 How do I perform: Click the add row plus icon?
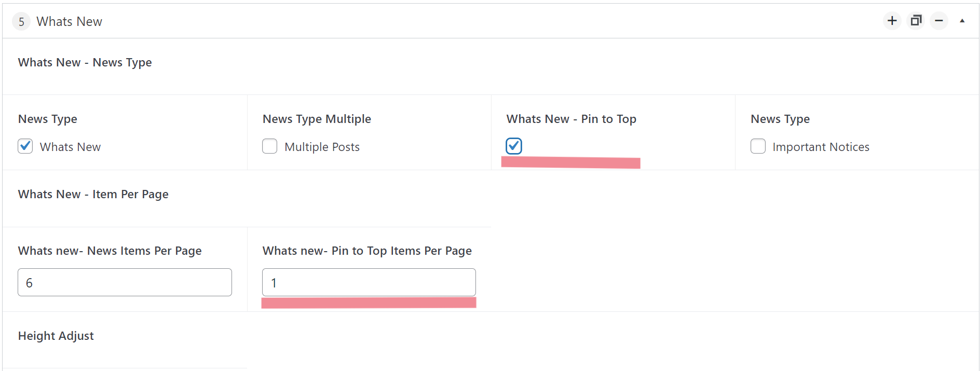pos(892,21)
